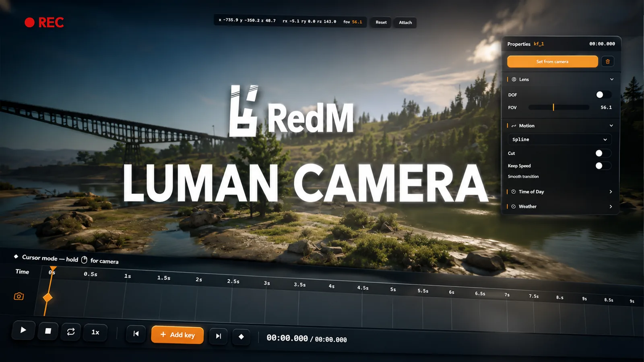
Task: Click the Add key button
Action: click(178, 335)
